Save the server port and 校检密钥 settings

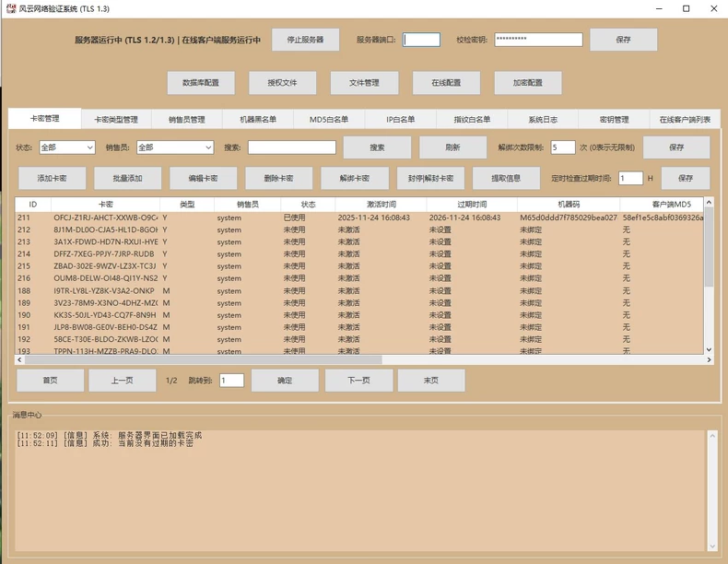(x=623, y=40)
